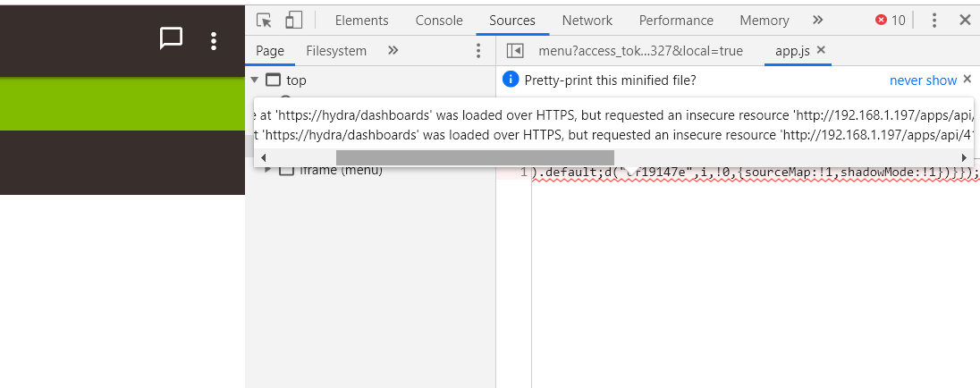This screenshot has height=388, width=980.
Task: Switch to the Sources tab
Action: click(x=511, y=21)
